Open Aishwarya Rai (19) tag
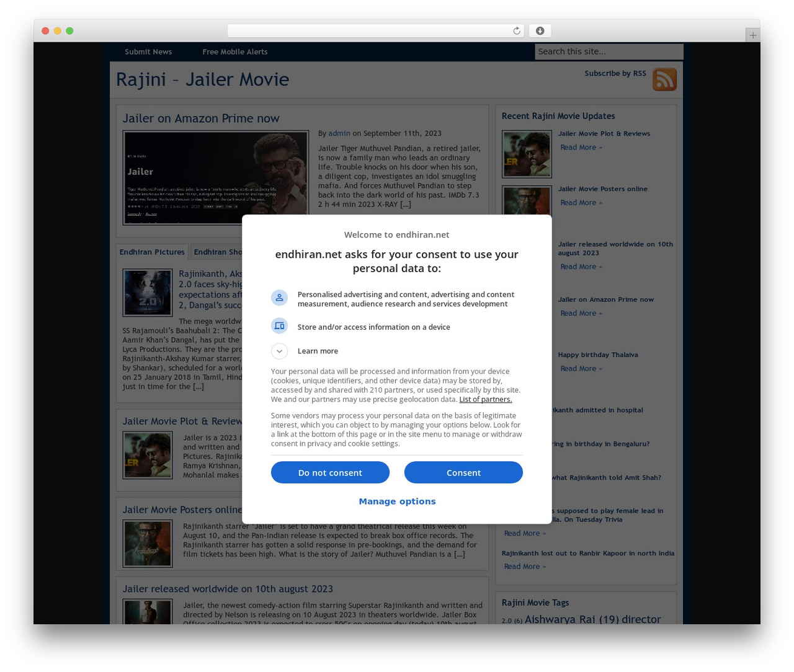The image size is (794, 672). (x=571, y=619)
